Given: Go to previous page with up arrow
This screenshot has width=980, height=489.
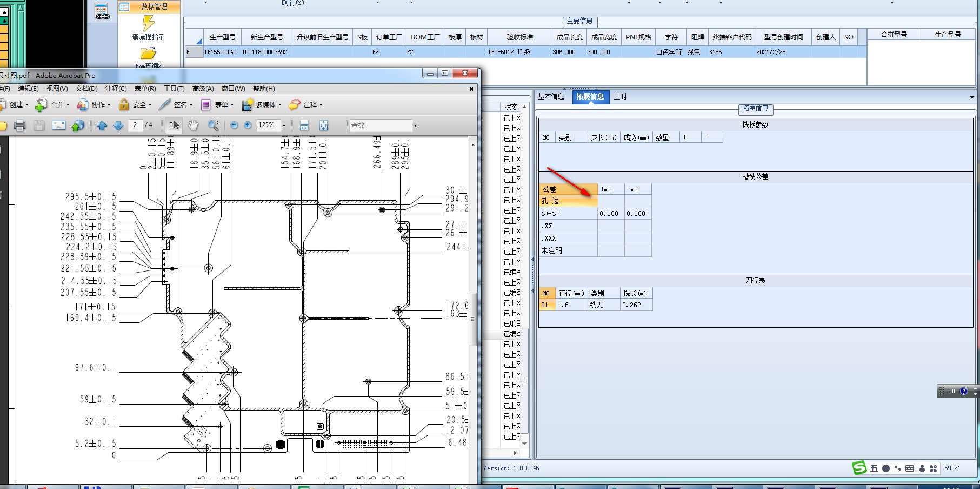Looking at the screenshot, I should click(102, 125).
